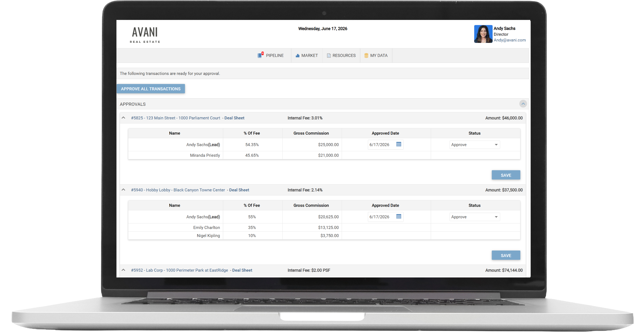Click Andy@avani.com email link

(x=509, y=40)
